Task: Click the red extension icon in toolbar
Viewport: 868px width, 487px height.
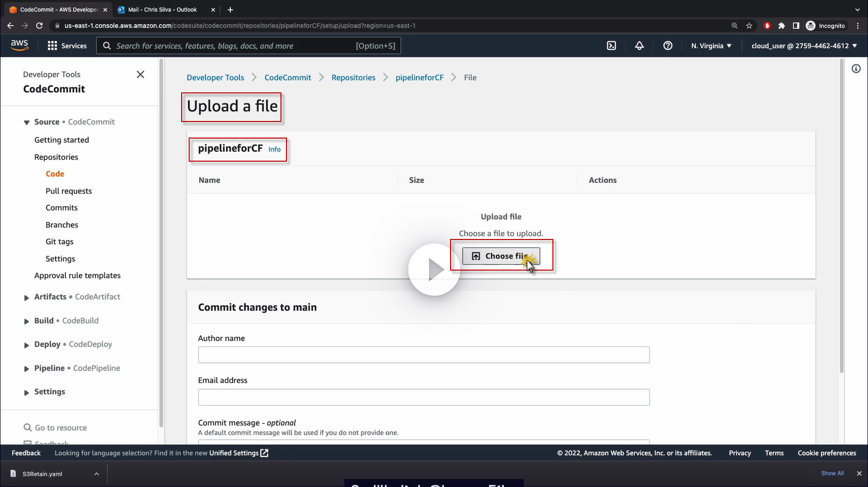Action: tap(767, 26)
